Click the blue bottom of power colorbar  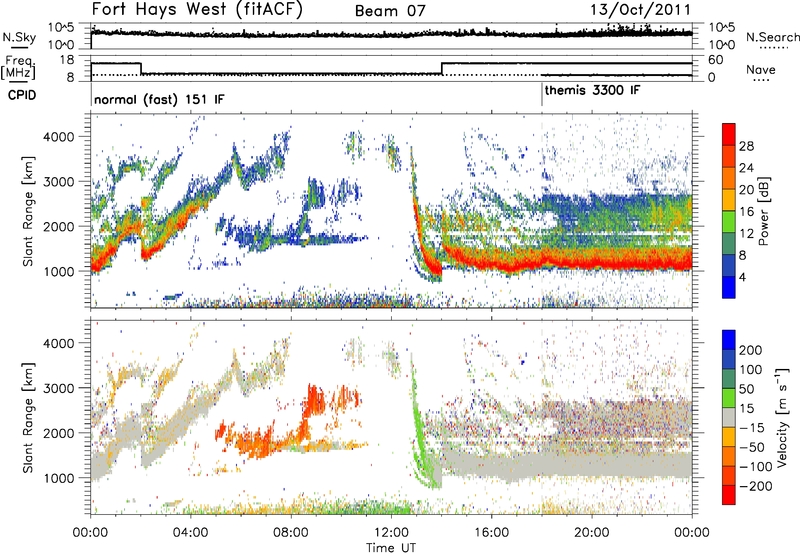click(729, 287)
